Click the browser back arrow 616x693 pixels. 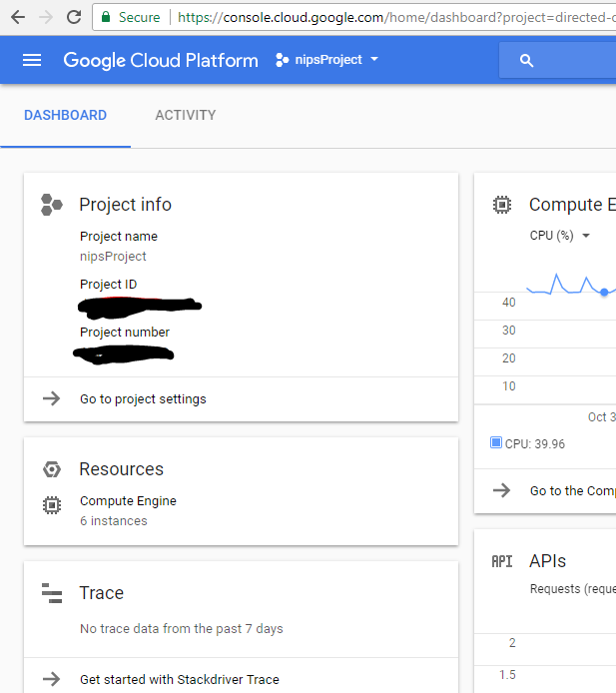[18, 17]
